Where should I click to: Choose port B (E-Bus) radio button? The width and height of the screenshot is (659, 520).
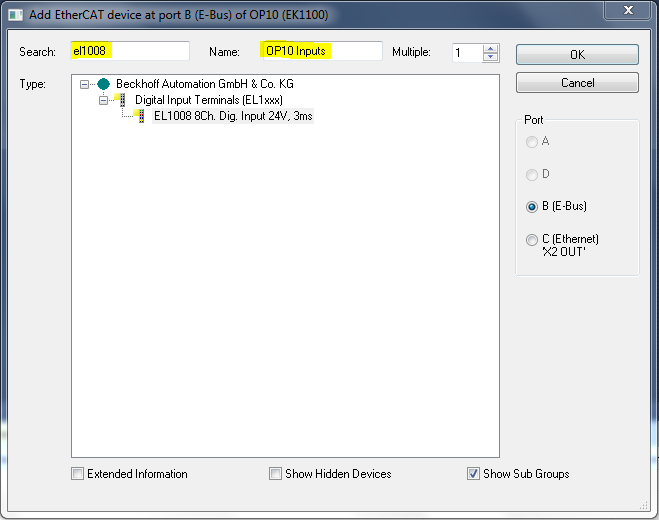pos(532,207)
